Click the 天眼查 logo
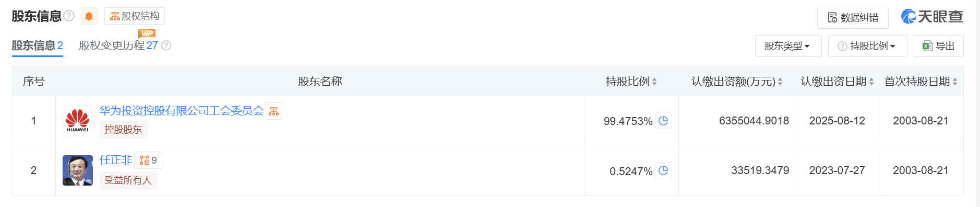The height and width of the screenshot is (207, 980). point(932,17)
